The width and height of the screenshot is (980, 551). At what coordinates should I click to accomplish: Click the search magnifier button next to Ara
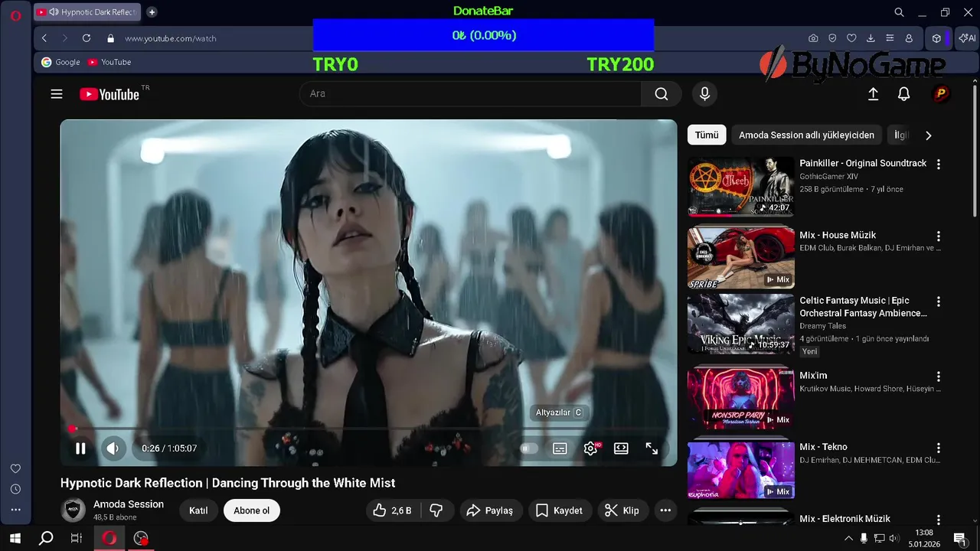coord(661,93)
